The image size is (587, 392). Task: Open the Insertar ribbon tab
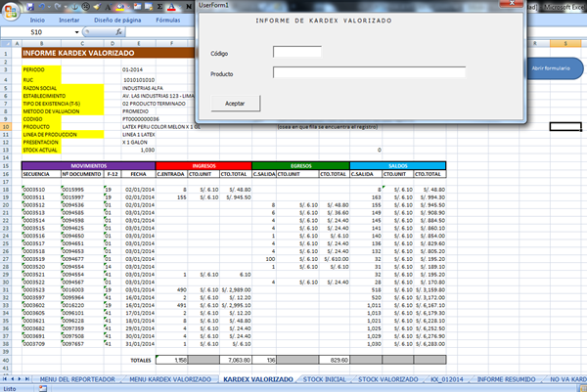click(x=69, y=19)
